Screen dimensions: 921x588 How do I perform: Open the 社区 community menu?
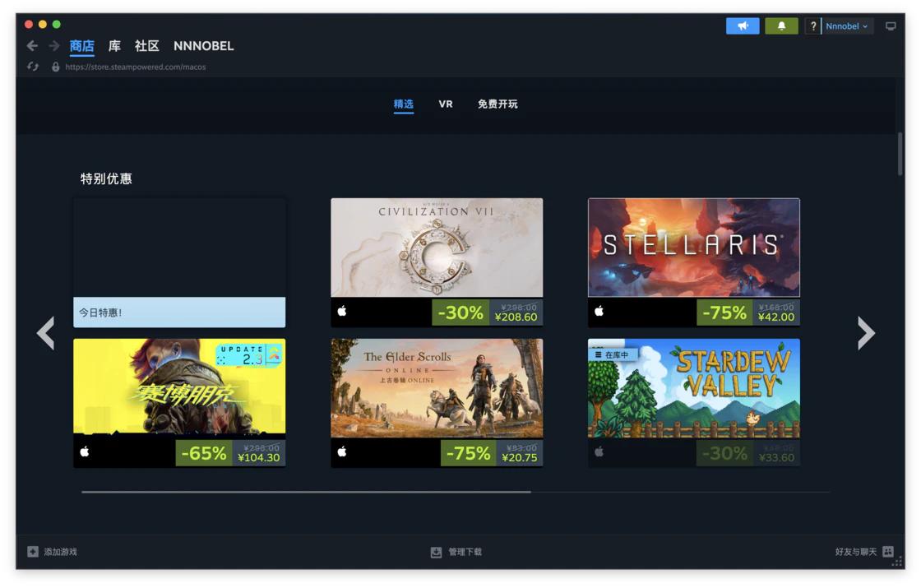point(146,46)
